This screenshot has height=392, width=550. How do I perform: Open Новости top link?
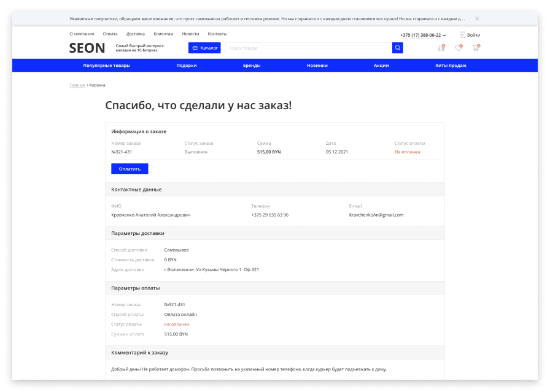(x=190, y=34)
